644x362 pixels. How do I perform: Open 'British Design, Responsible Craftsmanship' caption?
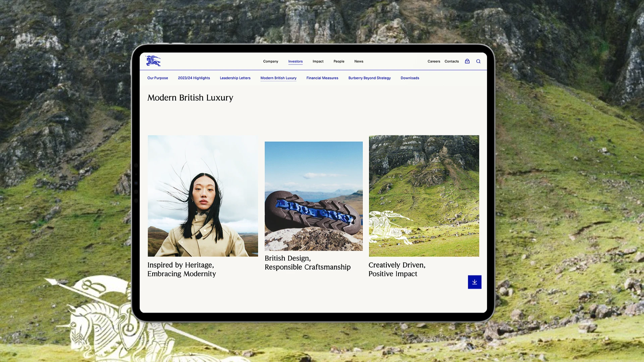tap(308, 263)
